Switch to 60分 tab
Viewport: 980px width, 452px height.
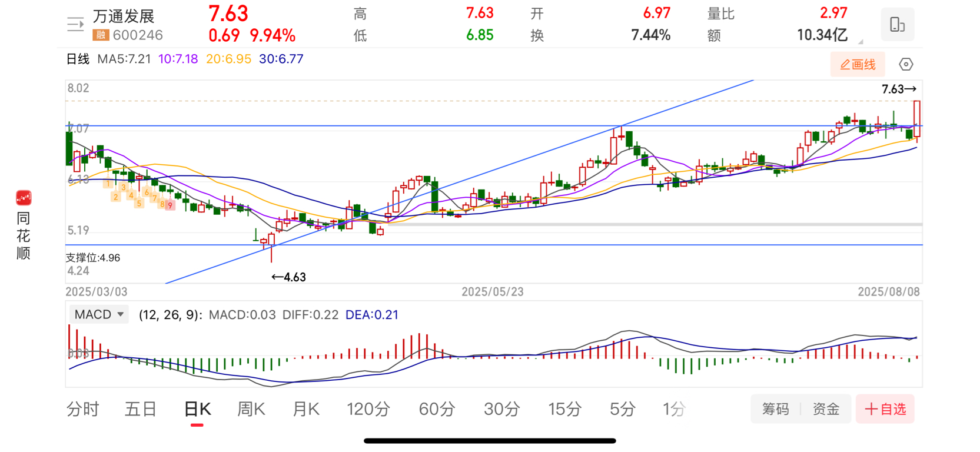click(x=437, y=409)
